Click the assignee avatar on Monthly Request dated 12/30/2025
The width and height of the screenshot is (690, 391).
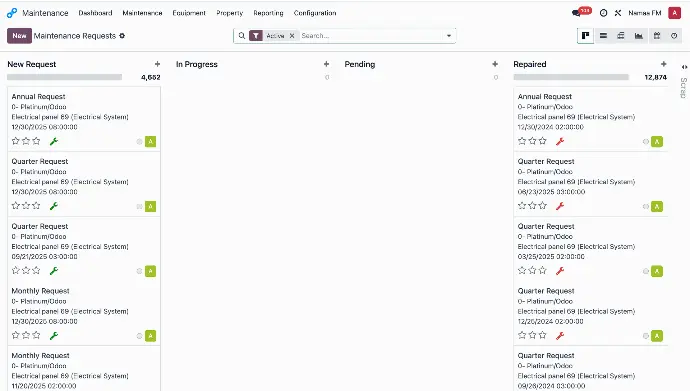(x=150, y=336)
